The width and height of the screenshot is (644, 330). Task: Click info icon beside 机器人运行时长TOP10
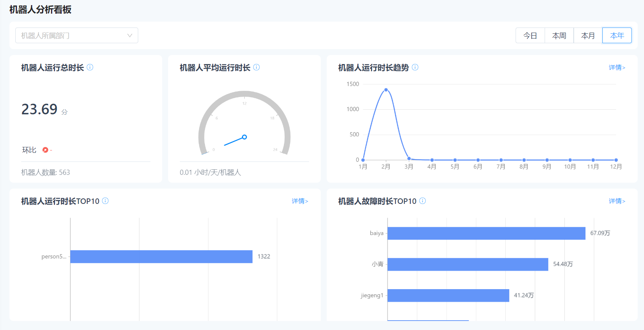(x=105, y=201)
